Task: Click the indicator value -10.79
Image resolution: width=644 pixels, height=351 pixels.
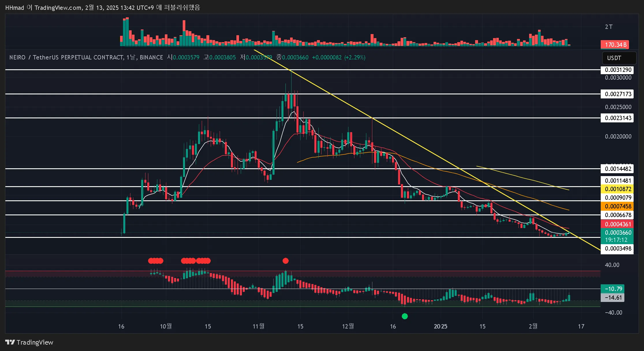Action: (x=613, y=289)
